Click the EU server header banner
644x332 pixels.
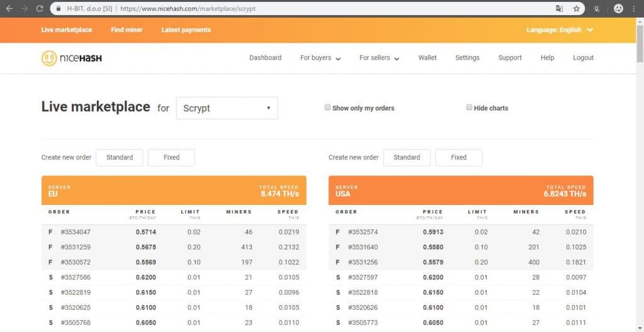(x=174, y=191)
